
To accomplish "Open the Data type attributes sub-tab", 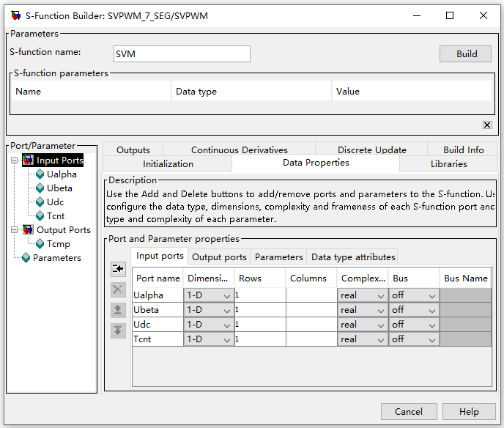I will (353, 257).
